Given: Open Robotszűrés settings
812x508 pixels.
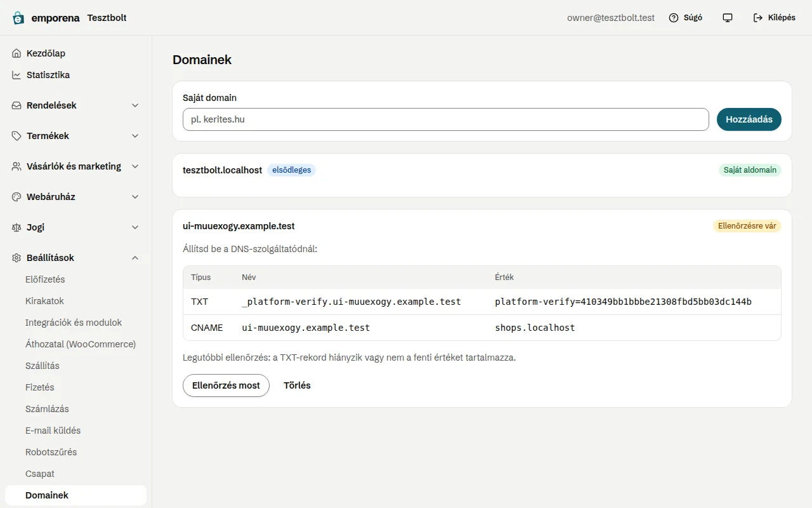Looking at the screenshot, I should (75, 452).
